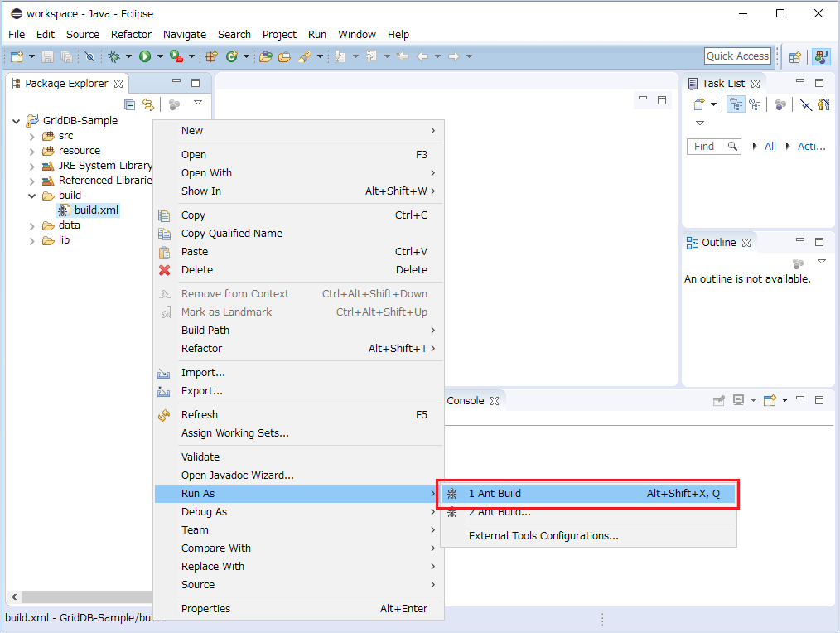Click the New Task icon in Task List
The width and height of the screenshot is (840, 633).
pyautogui.click(x=699, y=104)
